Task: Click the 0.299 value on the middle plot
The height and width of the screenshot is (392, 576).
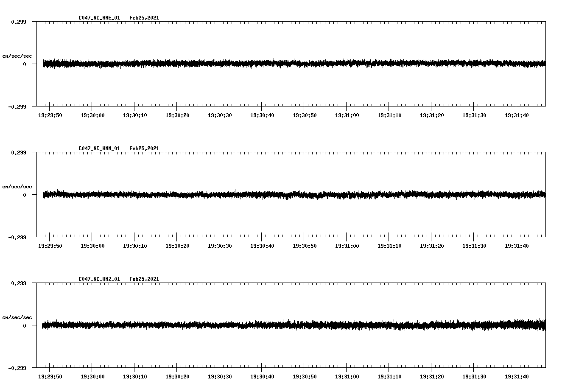Action: click(19, 152)
